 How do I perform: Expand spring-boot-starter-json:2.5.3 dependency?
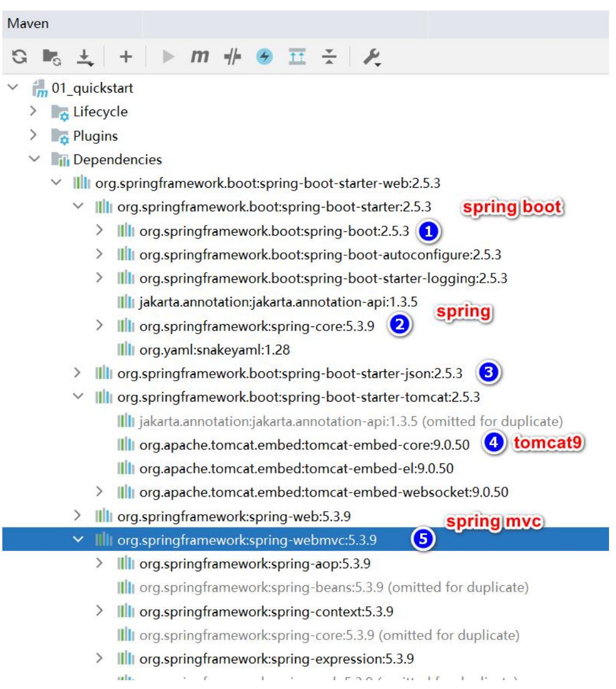click(78, 372)
